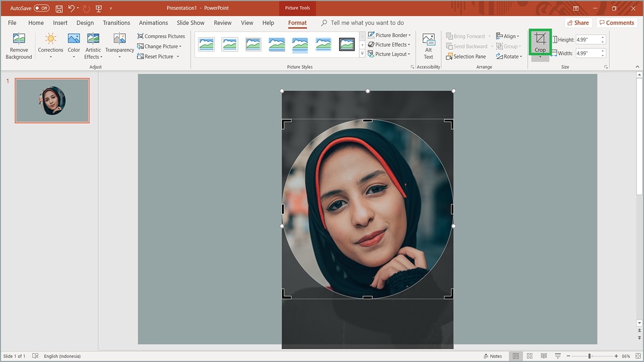Click the Compress Pictures icon
The width and height of the screenshot is (644, 362).
[x=141, y=36]
